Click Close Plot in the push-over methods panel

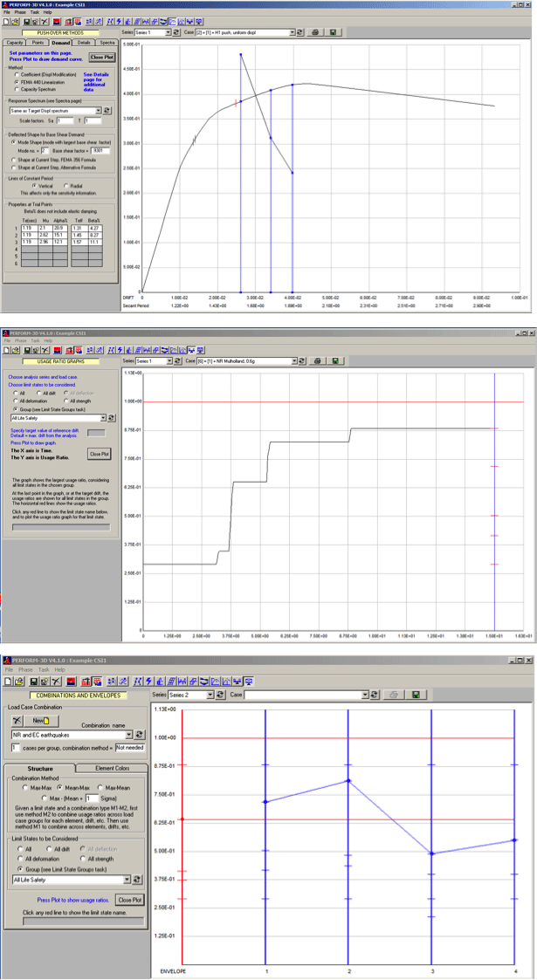click(102, 57)
